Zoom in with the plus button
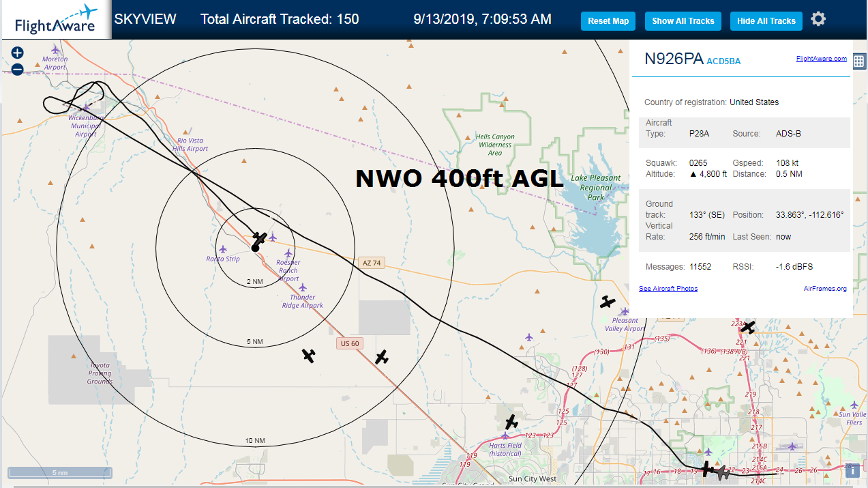This screenshot has width=868, height=488. 18,53
